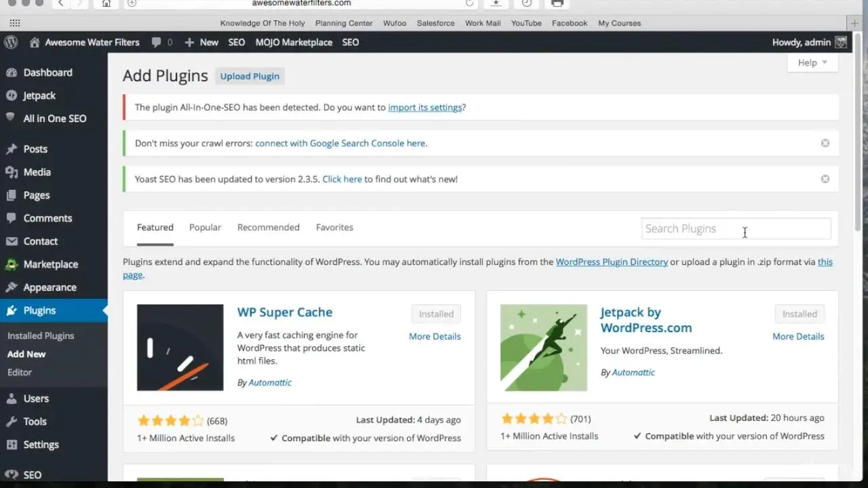Click Automattic author link under WP Super Cache

point(270,382)
